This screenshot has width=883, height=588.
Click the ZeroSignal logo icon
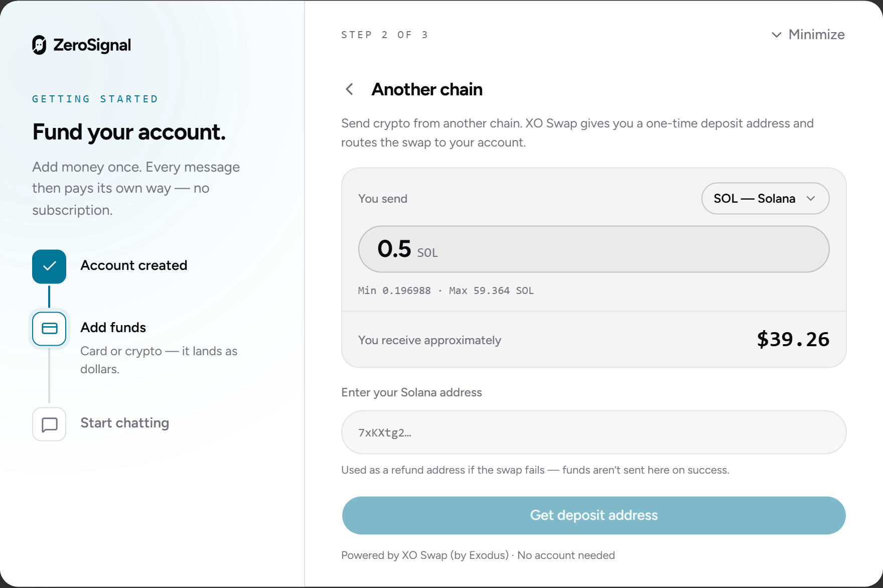tap(39, 45)
